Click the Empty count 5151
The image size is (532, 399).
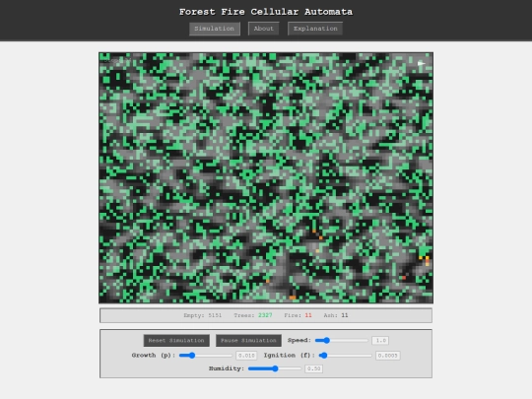point(215,315)
